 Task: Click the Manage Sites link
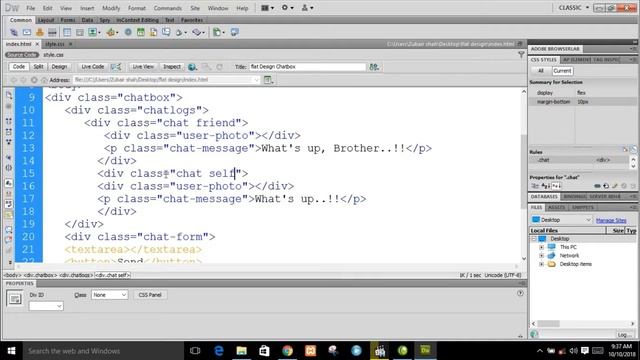(x=611, y=220)
